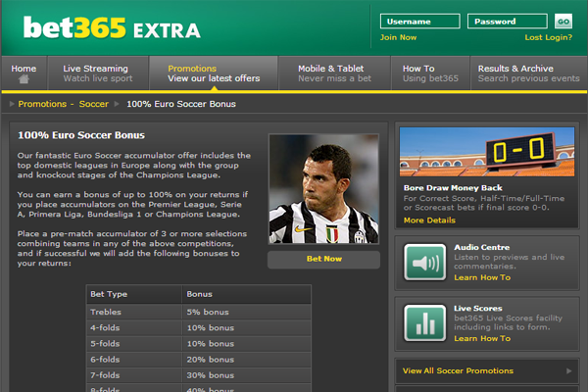The height and width of the screenshot is (392, 588).
Task: Click the bet365 EXTRA logo
Action: 112,28
